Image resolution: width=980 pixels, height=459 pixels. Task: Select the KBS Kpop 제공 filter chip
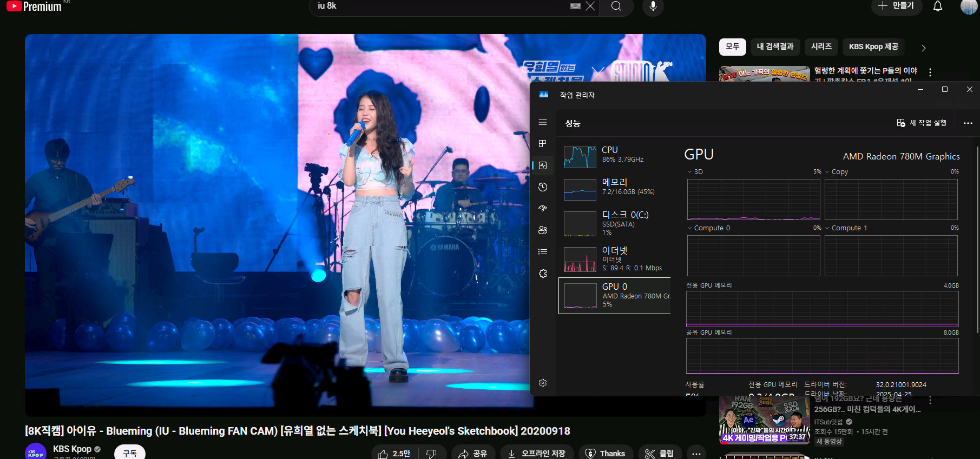pyautogui.click(x=873, y=47)
